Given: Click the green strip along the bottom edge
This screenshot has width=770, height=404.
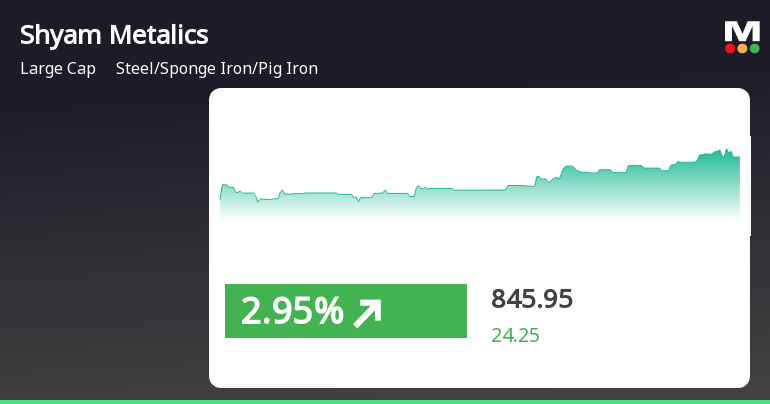Looking at the screenshot, I should tap(385, 401).
